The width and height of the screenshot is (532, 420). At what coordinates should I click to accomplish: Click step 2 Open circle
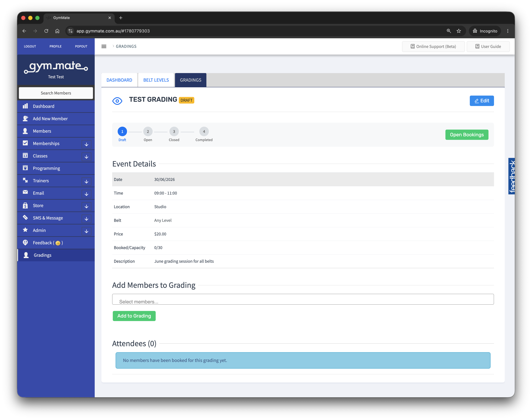[x=148, y=132]
